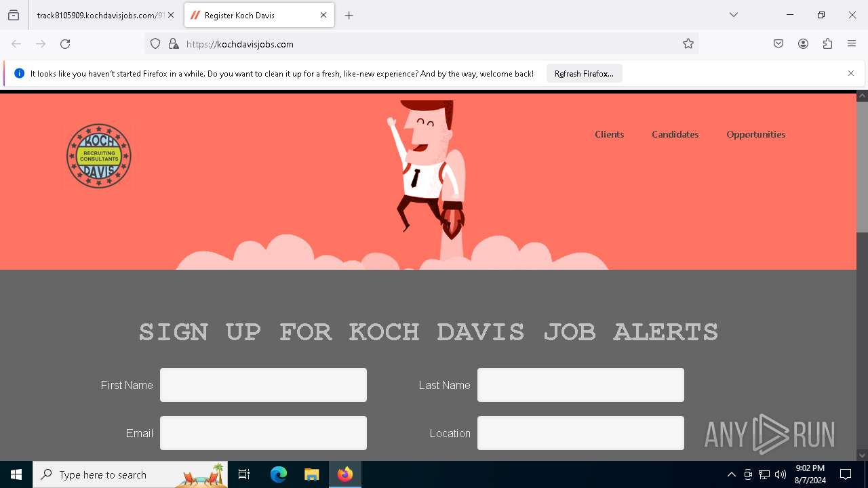Viewport: 868px width, 488px height.
Task: Click the Last Name field
Action: (x=580, y=385)
